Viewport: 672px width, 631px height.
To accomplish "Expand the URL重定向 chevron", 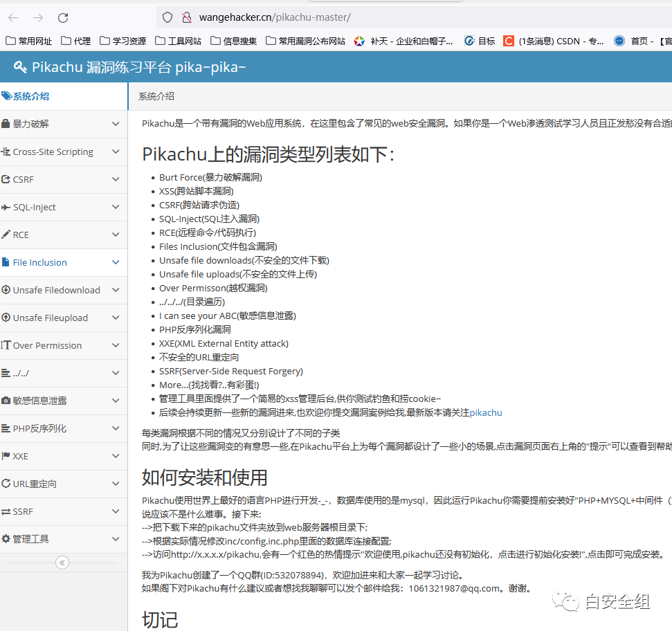I will pos(116,483).
